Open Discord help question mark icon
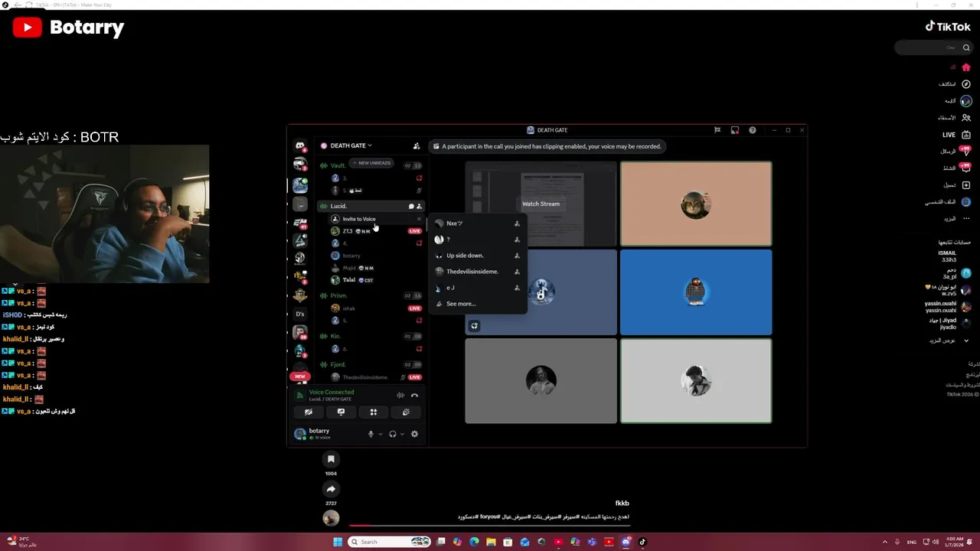Screen dimensions: 980x551 coord(753,130)
